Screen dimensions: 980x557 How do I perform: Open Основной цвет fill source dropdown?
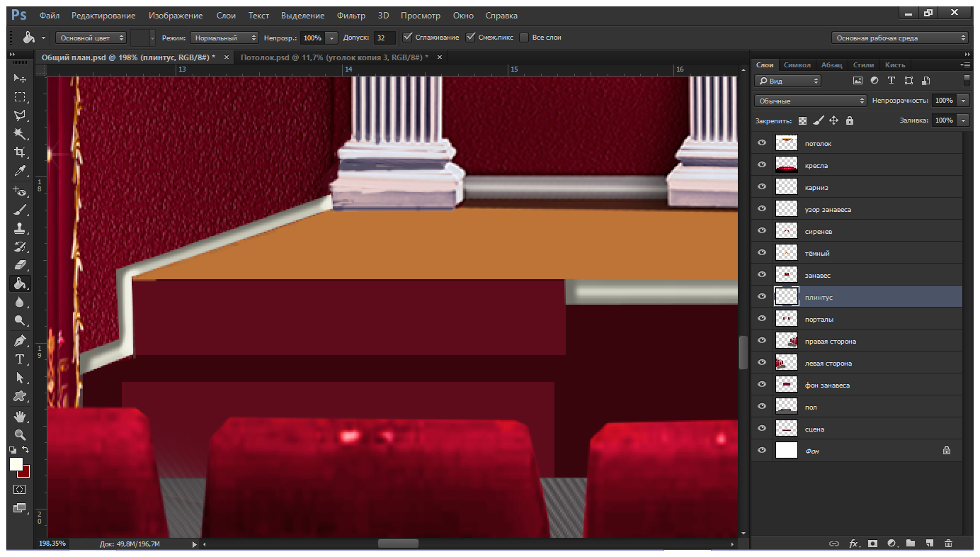[x=91, y=38]
